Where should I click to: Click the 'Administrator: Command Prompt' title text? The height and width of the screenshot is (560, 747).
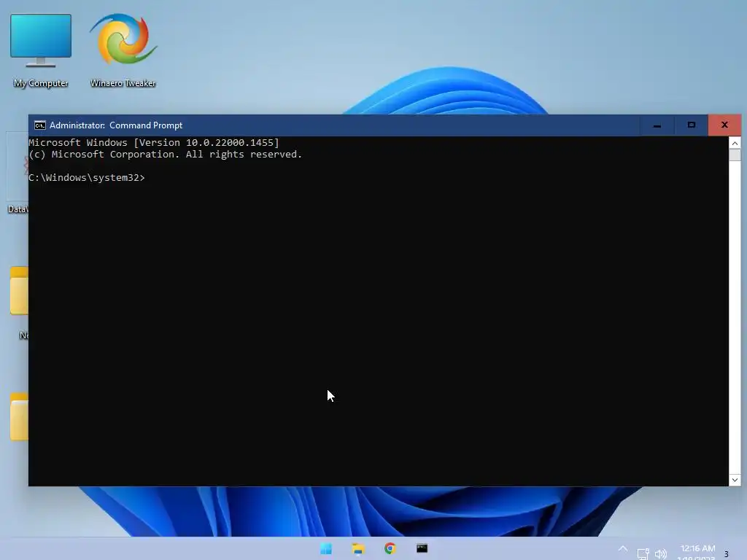pyautogui.click(x=116, y=125)
